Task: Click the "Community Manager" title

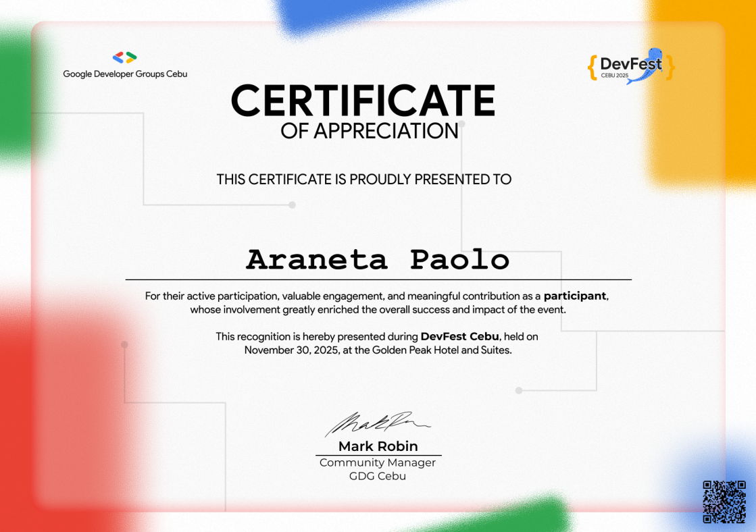Action: [378, 462]
